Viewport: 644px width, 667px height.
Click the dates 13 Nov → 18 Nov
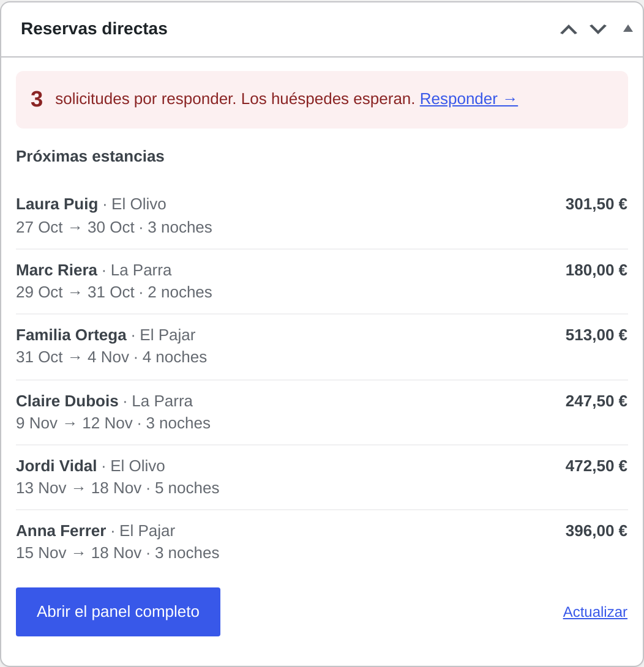79,488
